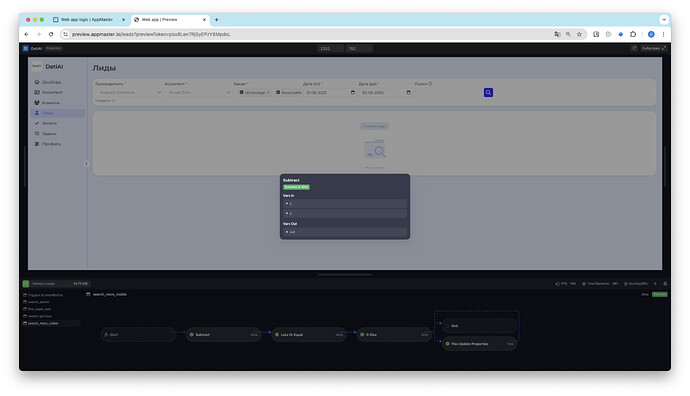Image resolution: width=690 pixels, height=396 pixels.
Task: Click the Subtract node in the flow
Action: [x=223, y=335]
